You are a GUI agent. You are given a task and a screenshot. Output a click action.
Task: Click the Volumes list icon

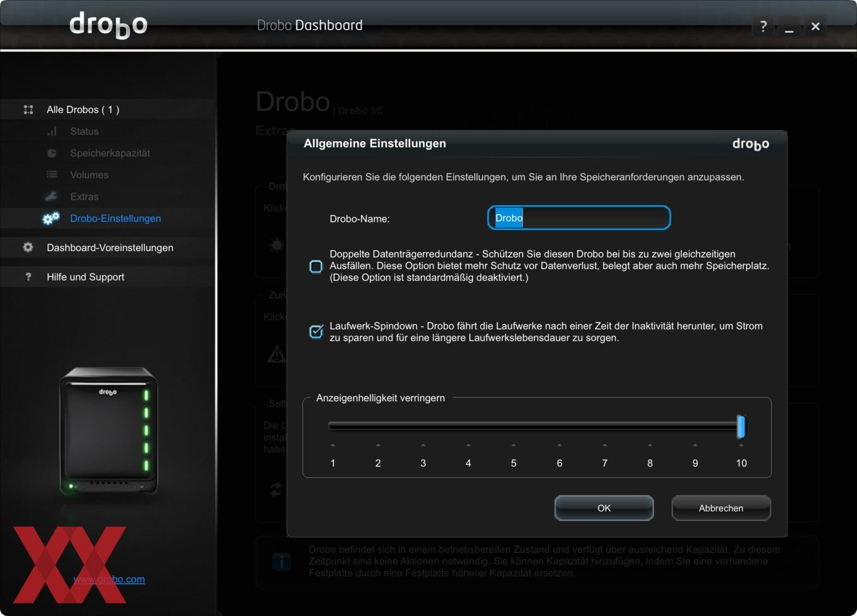click(x=52, y=174)
